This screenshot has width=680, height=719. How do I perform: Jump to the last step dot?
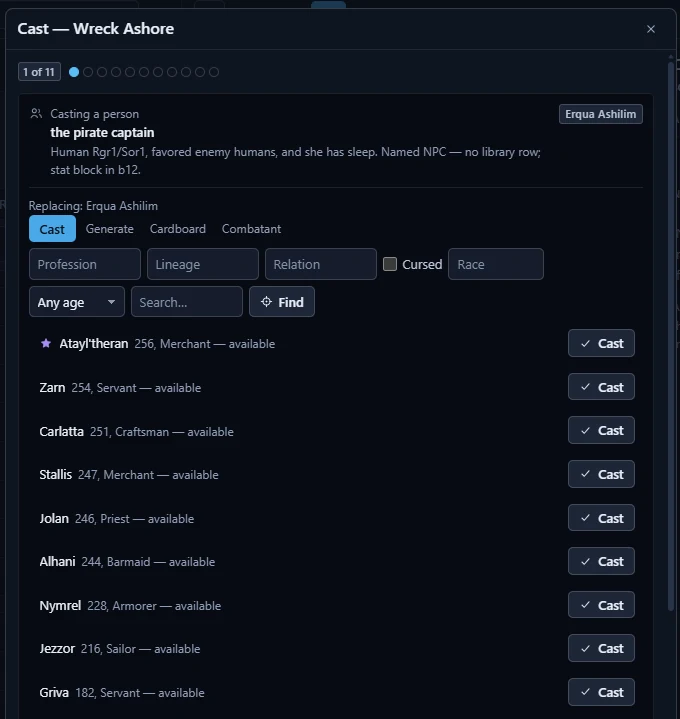click(214, 72)
